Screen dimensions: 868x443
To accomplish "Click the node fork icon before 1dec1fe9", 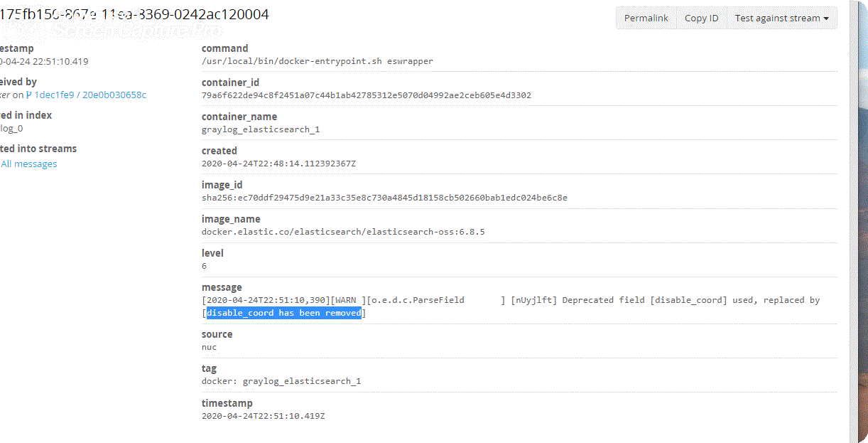I will pos(29,95).
